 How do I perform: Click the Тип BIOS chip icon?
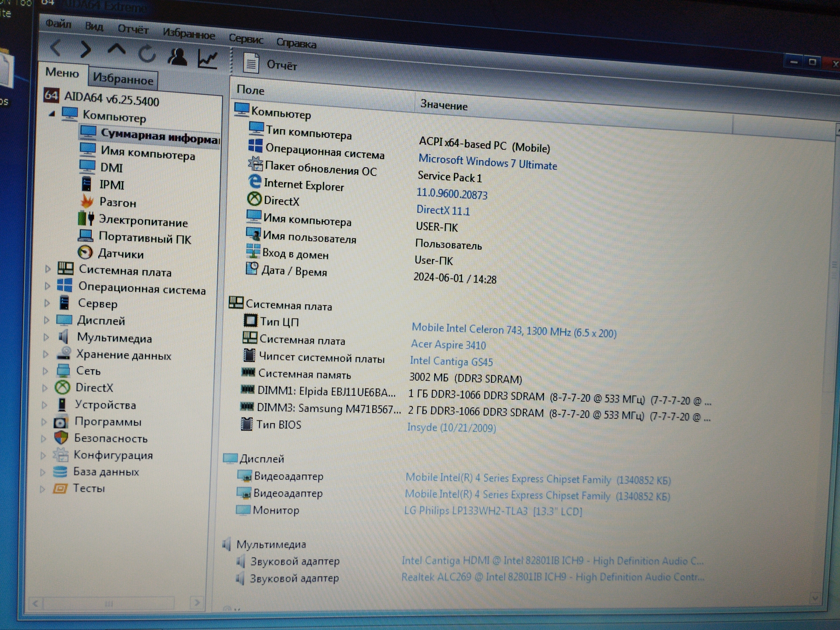[x=247, y=423]
